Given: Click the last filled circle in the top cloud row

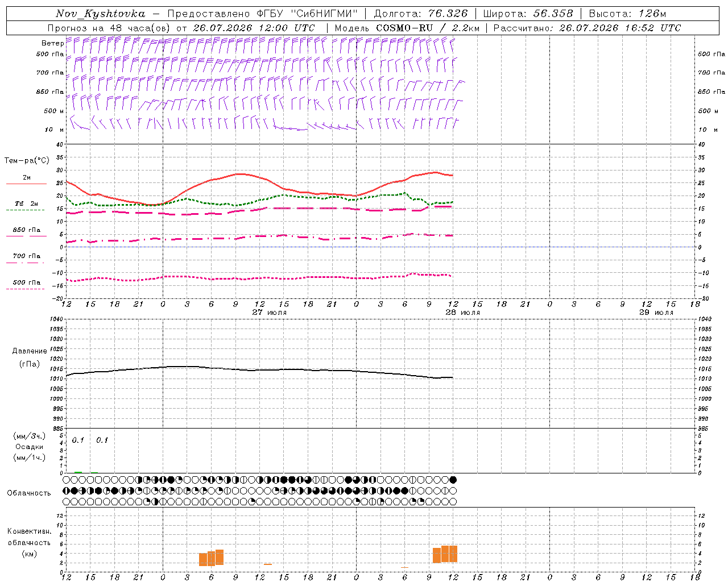Looking at the screenshot, I should click(x=453, y=480).
